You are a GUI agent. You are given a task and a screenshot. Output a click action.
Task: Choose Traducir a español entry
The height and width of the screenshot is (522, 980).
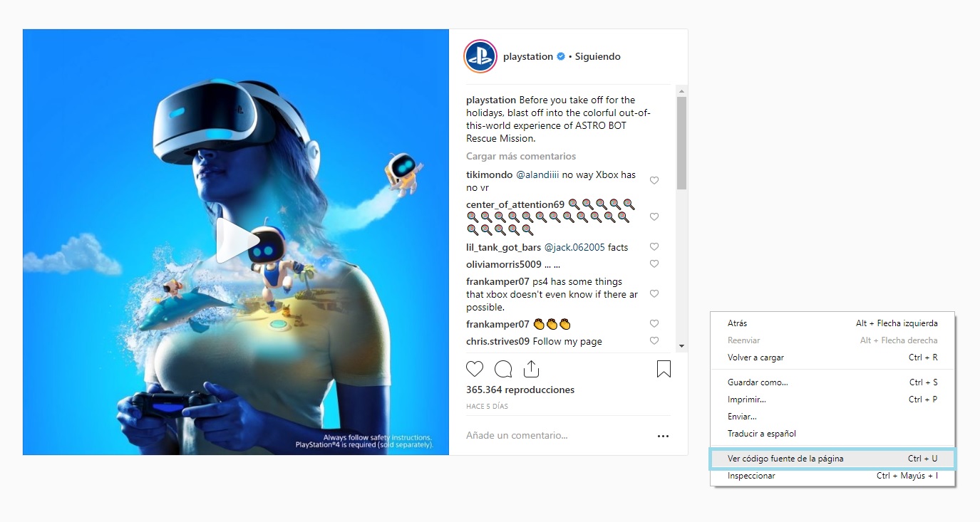[832, 434]
